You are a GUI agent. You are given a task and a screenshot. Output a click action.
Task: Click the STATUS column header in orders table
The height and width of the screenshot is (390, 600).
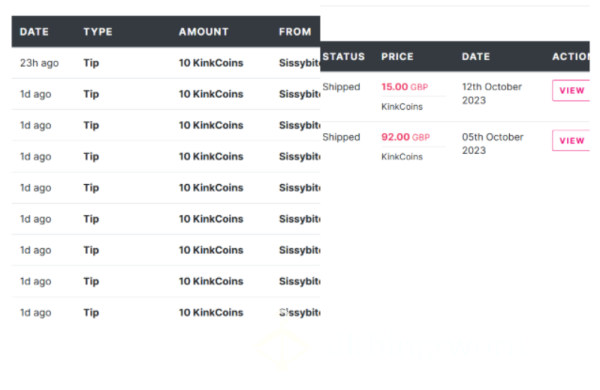344,57
